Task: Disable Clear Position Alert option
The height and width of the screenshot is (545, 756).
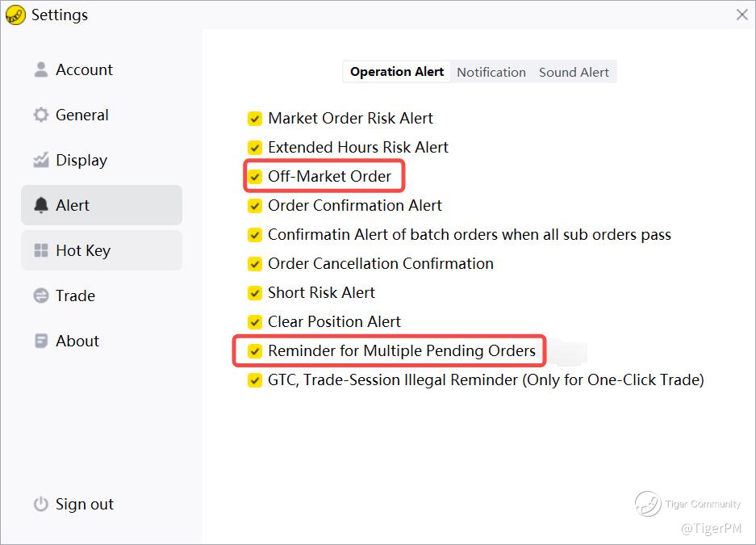Action: (x=255, y=322)
